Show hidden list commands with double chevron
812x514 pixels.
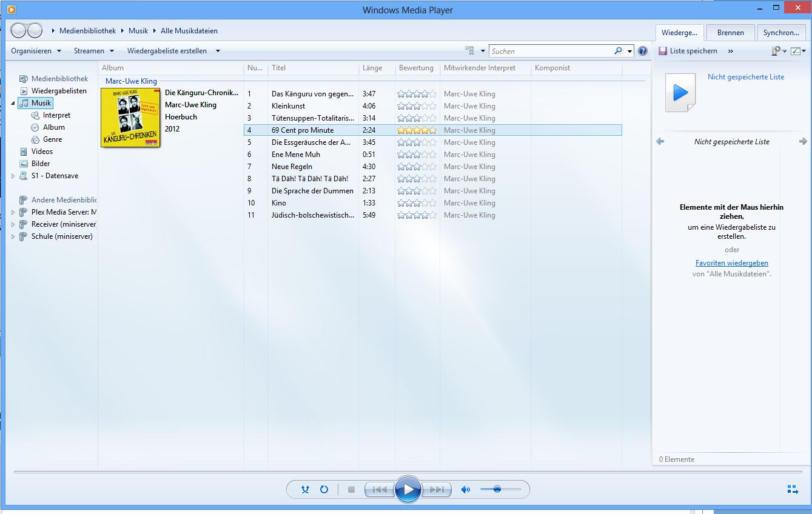[x=730, y=51]
